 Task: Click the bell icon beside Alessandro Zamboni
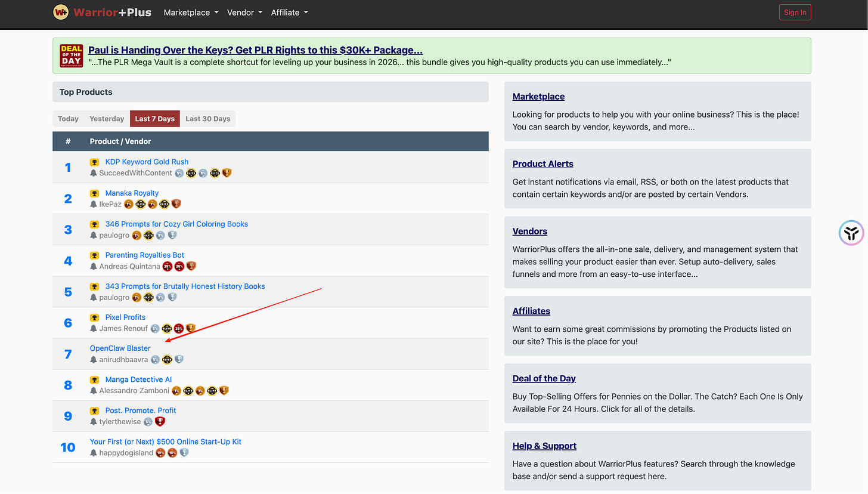click(94, 391)
